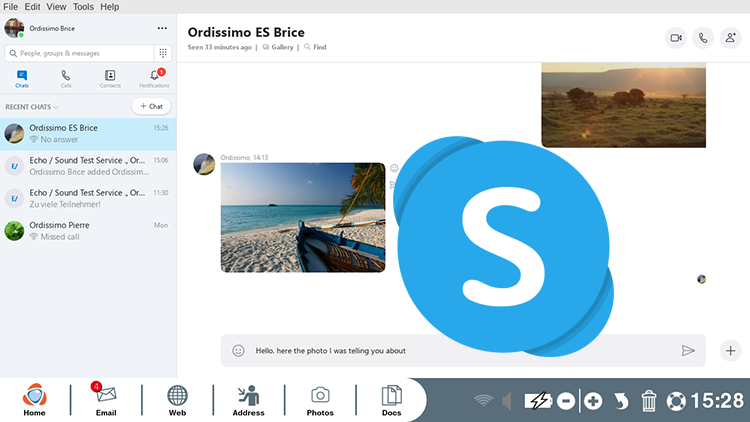Open the File menu

coord(11,7)
